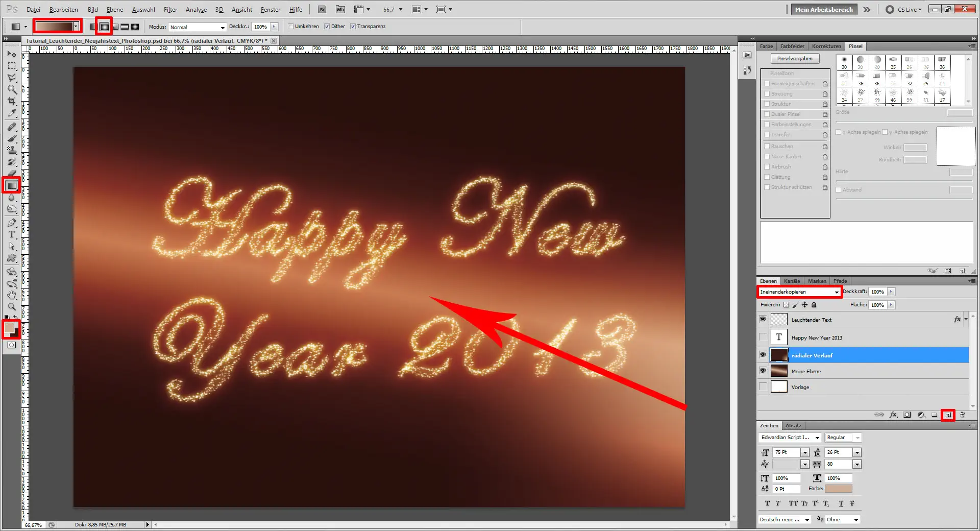Hide the Leuchtender Text layer
This screenshot has height=531, width=980.
(x=762, y=319)
